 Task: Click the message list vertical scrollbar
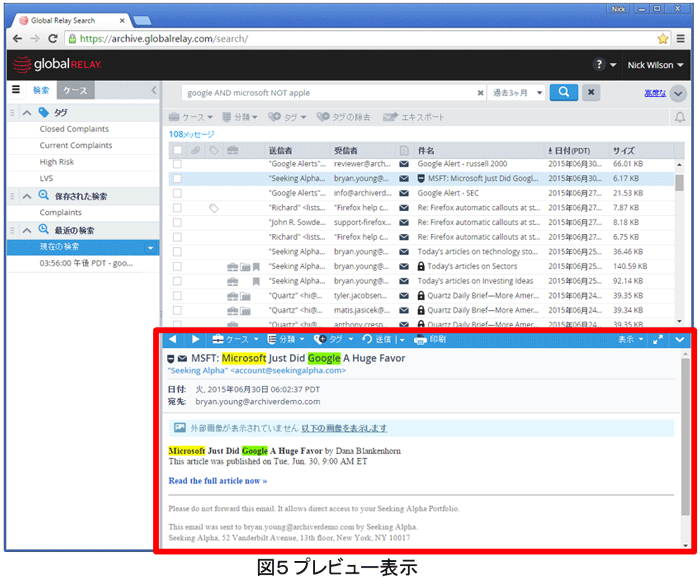679,183
